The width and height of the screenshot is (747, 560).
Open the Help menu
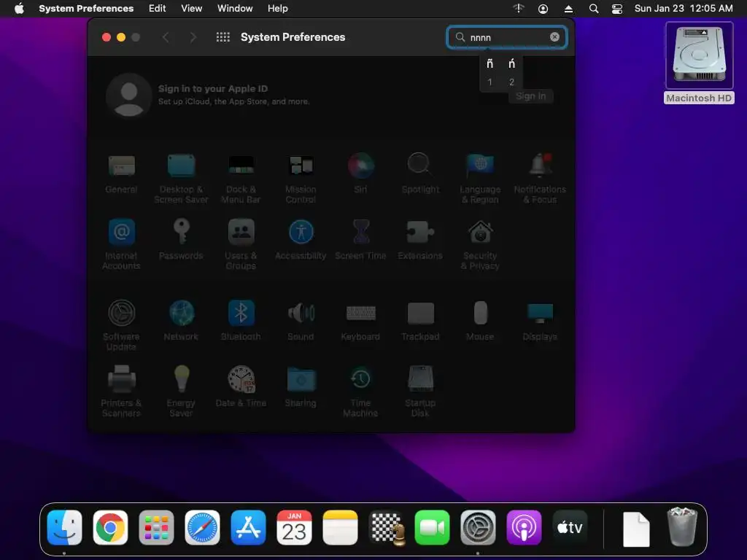(x=278, y=9)
